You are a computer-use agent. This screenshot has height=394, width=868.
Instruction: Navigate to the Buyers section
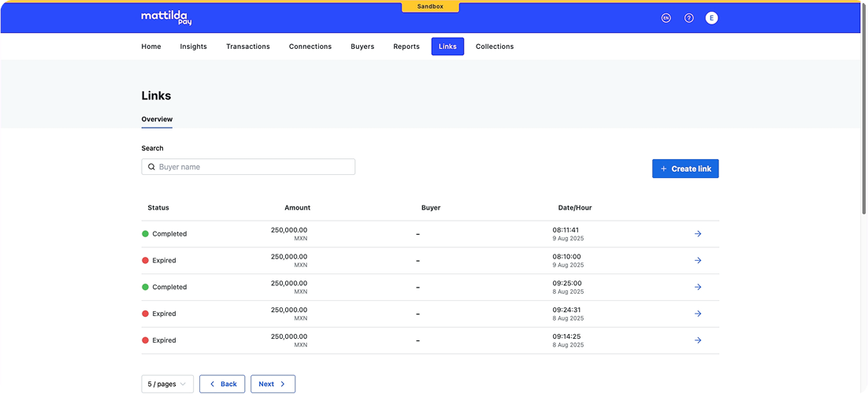coord(362,46)
